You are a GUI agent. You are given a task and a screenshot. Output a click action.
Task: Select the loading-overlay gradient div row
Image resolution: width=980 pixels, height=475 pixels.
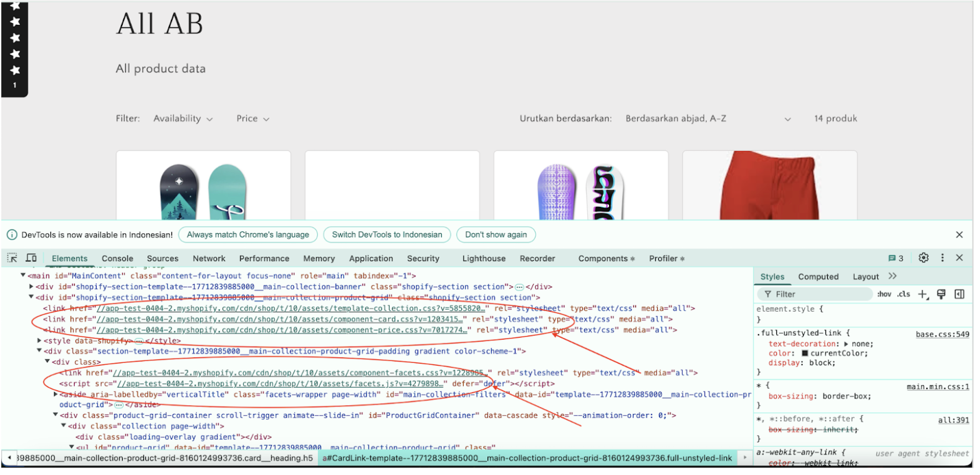(174, 437)
